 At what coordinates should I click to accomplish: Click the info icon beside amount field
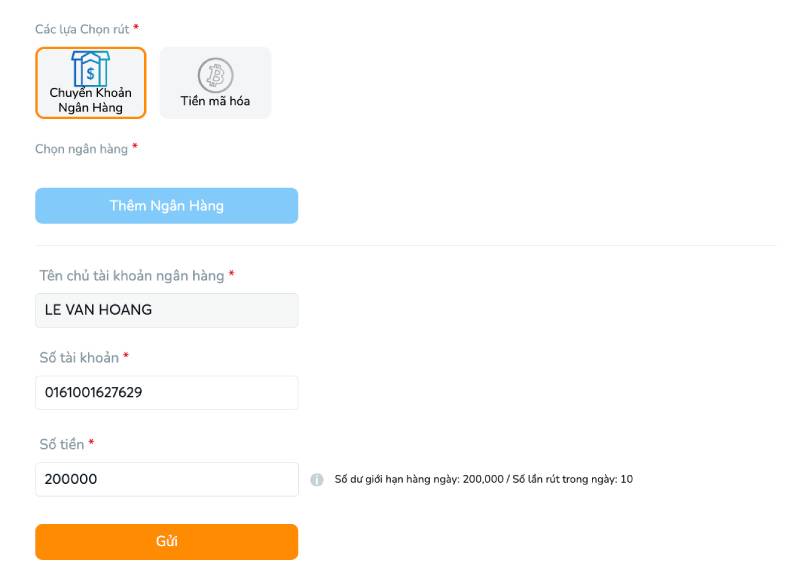(x=317, y=480)
